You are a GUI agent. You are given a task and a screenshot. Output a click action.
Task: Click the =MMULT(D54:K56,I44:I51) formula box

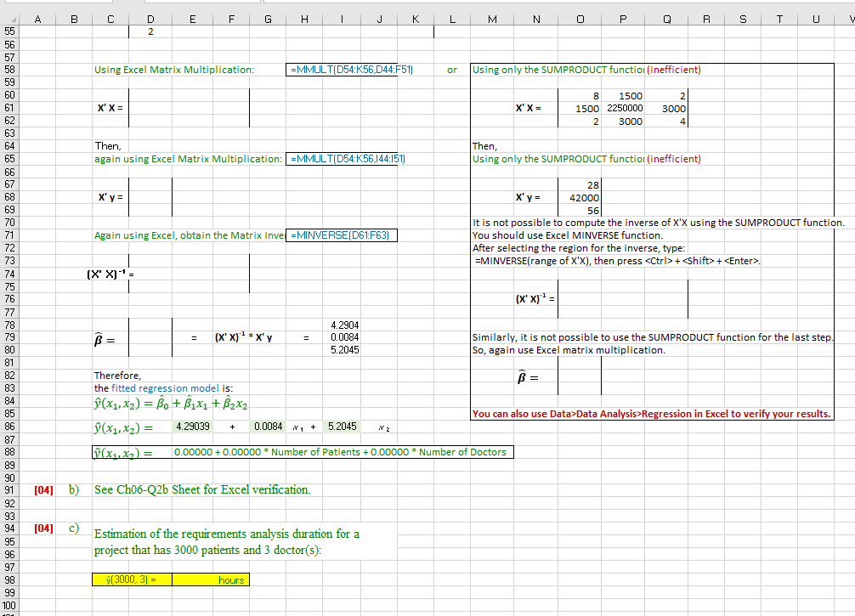point(342,159)
